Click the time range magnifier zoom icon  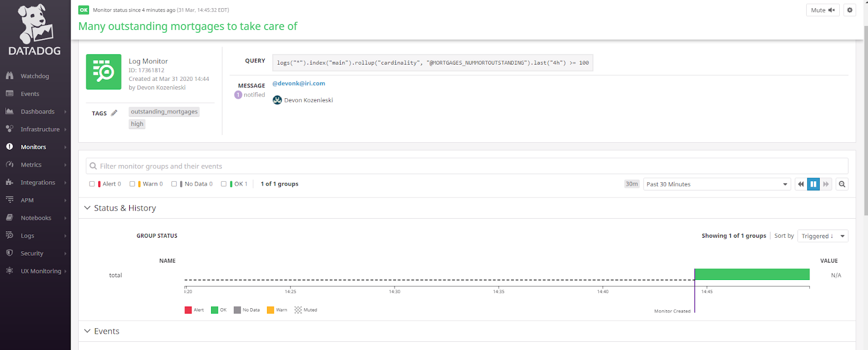click(842, 184)
